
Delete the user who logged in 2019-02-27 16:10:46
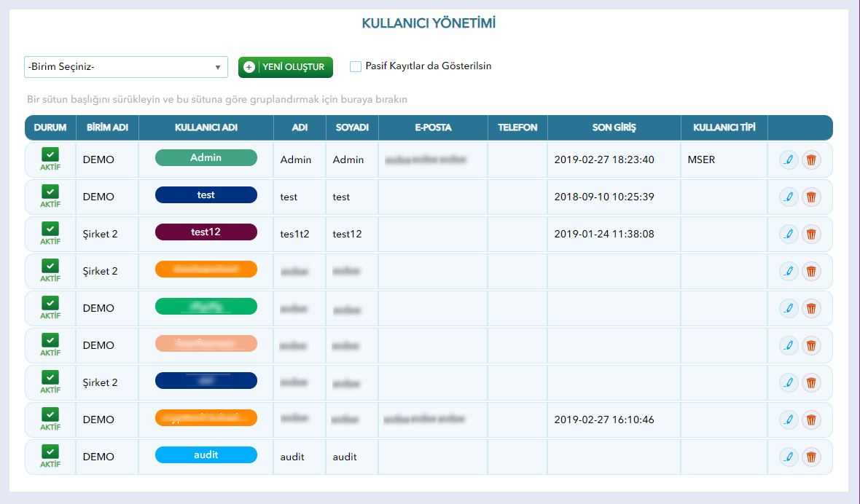[x=811, y=420]
